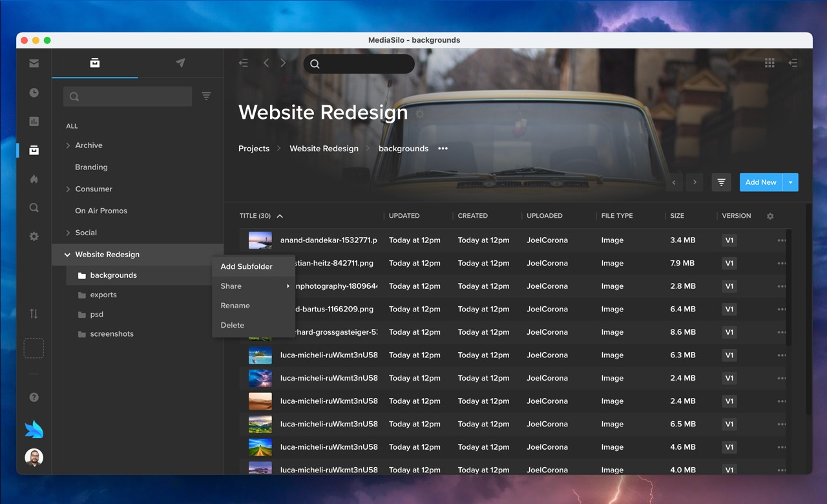Image resolution: width=827 pixels, height=504 pixels.
Task: Select the On Air Promos project
Action: pyautogui.click(x=101, y=211)
